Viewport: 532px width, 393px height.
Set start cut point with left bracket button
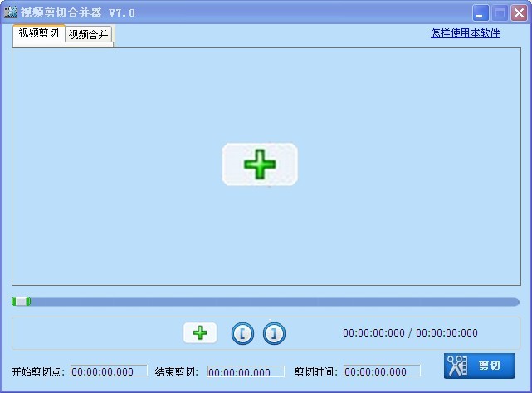242,333
